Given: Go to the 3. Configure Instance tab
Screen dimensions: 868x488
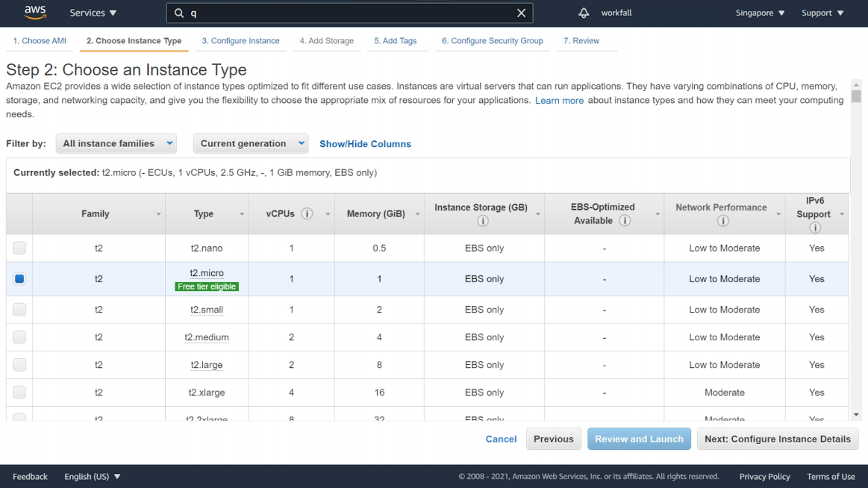Looking at the screenshot, I should point(240,41).
